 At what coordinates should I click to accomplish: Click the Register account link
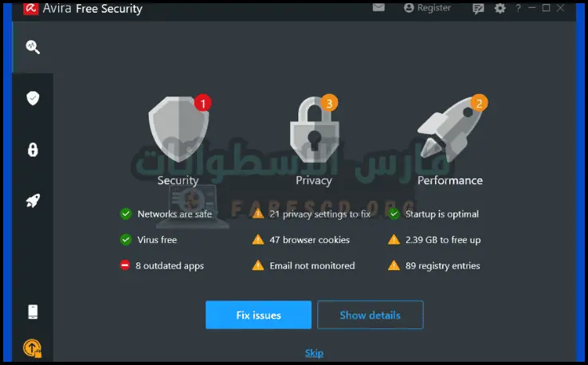tap(428, 8)
